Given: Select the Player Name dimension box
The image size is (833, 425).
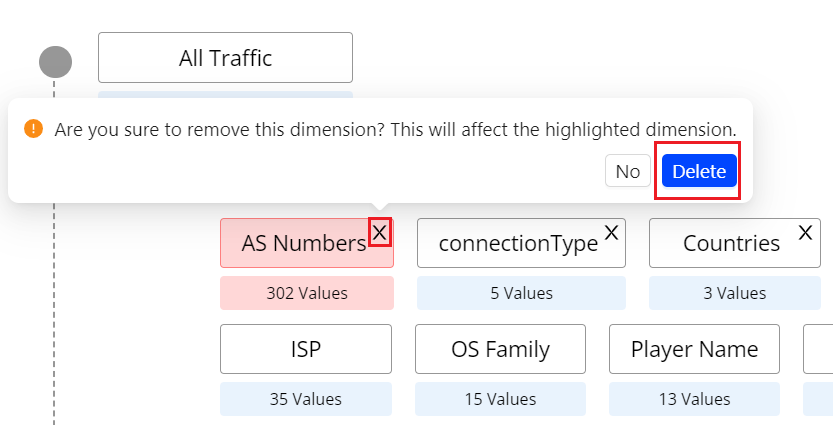Looking at the screenshot, I should click(x=694, y=349).
